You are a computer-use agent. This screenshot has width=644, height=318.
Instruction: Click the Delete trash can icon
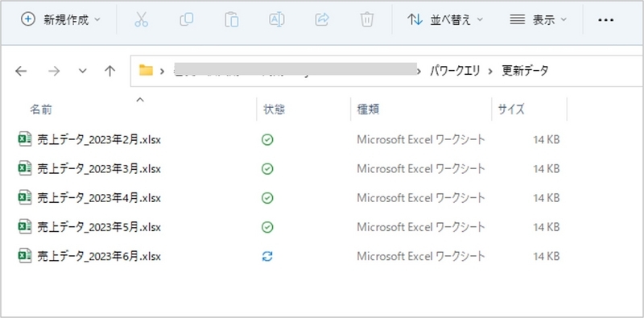coord(367,19)
